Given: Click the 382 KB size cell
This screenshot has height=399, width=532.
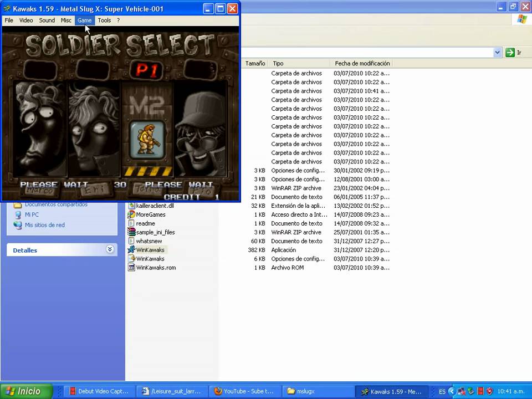Looking at the screenshot, I should point(257,250).
